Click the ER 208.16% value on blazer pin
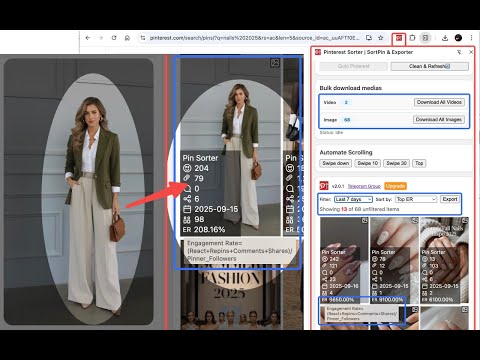This screenshot has height=360, width=480. click(x=209, y=230)
